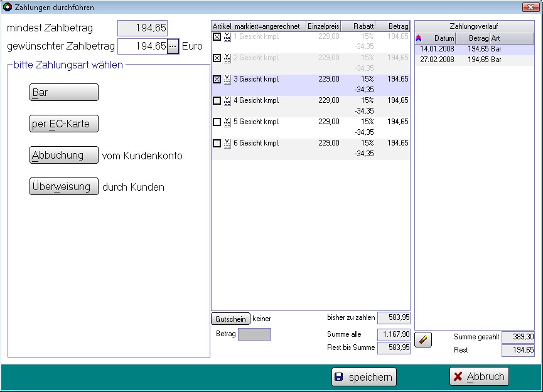Click the article icon for 2 Gesicht kmpl.

pyautogui.click(x=227, y=58)
